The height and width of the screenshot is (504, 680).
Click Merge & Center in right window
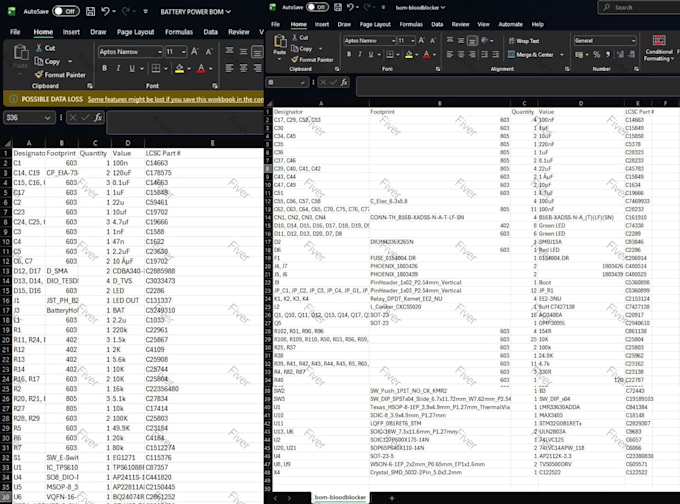point(530,55)
